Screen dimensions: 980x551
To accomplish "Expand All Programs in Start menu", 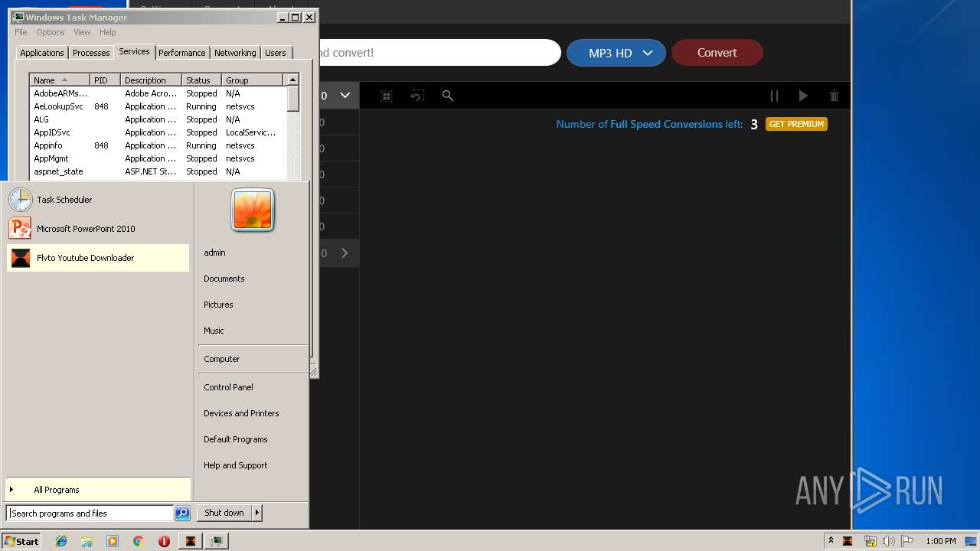I will coord(97,490).
